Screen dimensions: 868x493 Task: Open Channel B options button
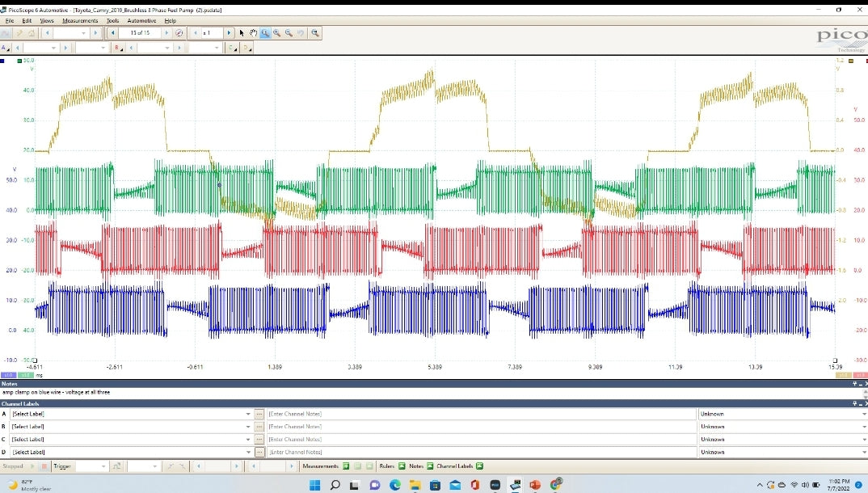(119, 48)
